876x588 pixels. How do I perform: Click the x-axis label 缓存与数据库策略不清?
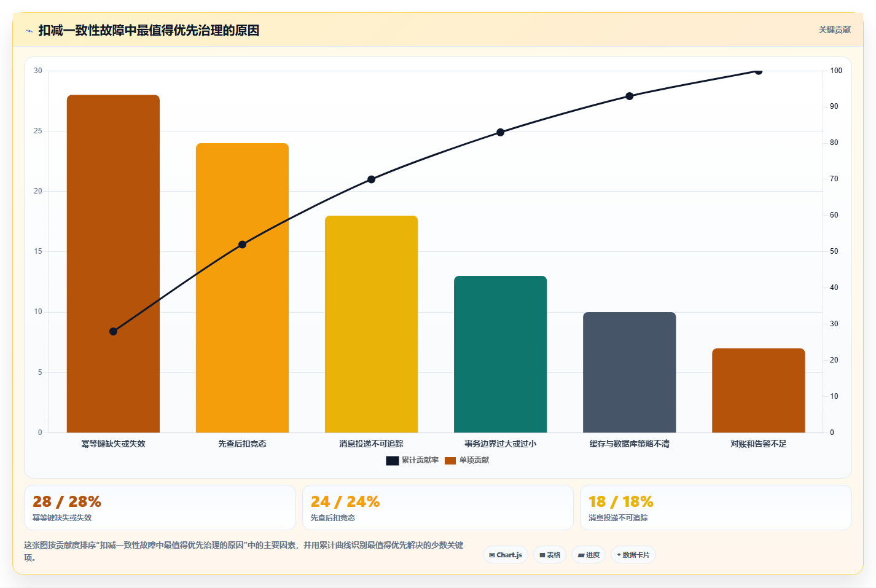pos(629,444)
